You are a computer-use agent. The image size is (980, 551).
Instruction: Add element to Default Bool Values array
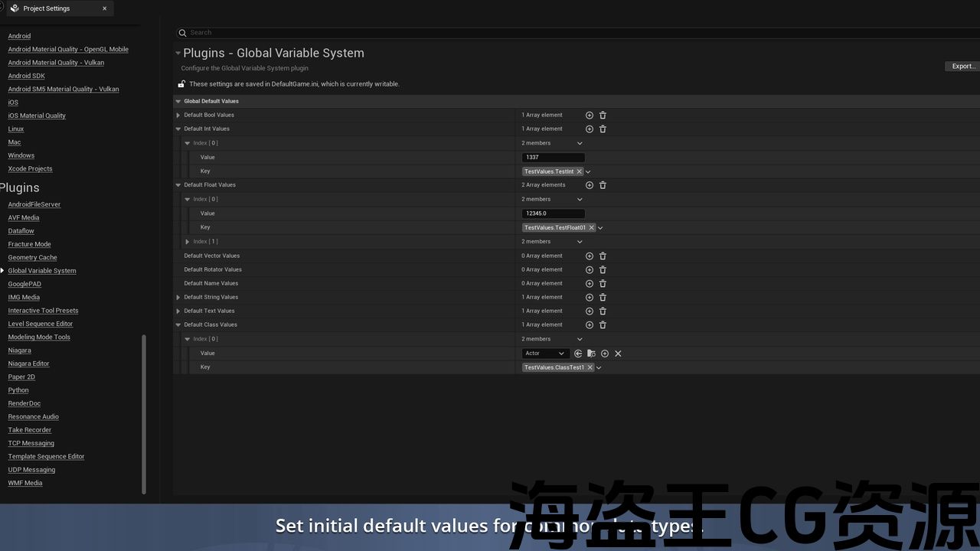pyautogui.click(x=590, y=116)
